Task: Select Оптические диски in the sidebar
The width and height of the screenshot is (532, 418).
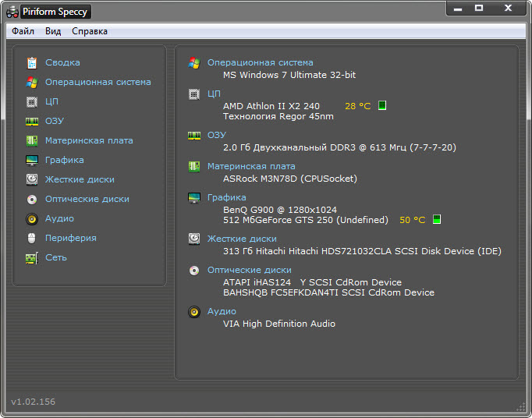Action: (x=86, y=199)
